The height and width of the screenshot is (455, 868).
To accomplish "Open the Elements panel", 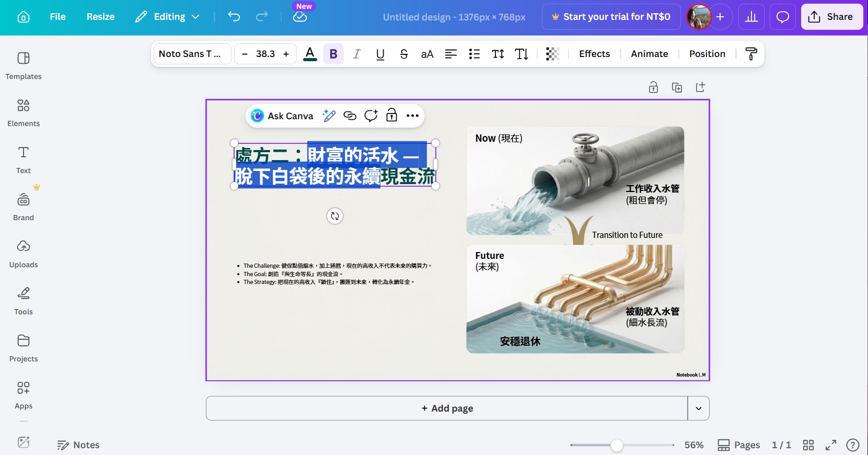I will click(24, 112).
